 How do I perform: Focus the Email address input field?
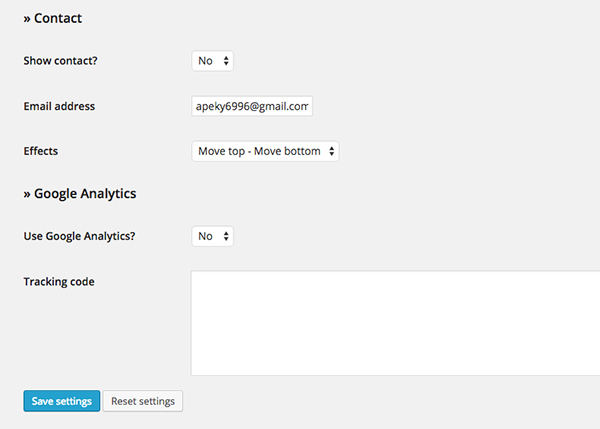tap(252, 106)
